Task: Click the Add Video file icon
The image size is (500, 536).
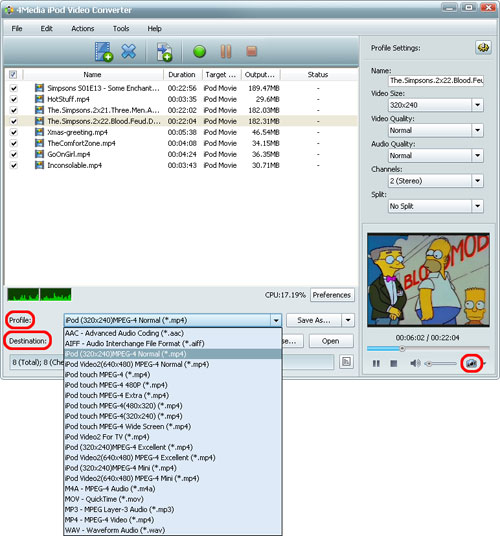Action: click(104, 52)
